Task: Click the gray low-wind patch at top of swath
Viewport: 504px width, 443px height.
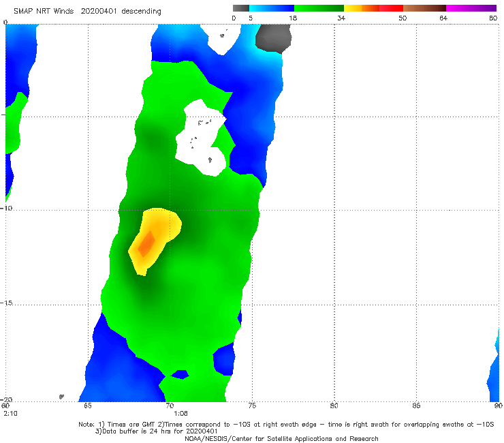Action: coord(274,38)
